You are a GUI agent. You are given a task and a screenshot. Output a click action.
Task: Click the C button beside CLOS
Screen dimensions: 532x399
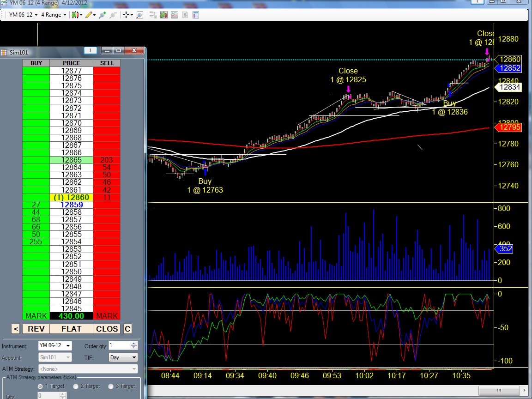point(127,329)
